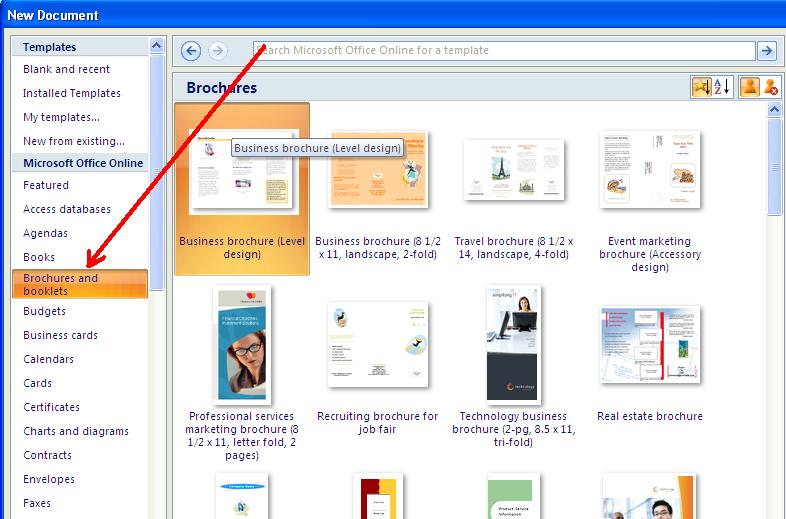
Task: Sort templates alphabetically with A-Z icon
Action: coord(723,87)
